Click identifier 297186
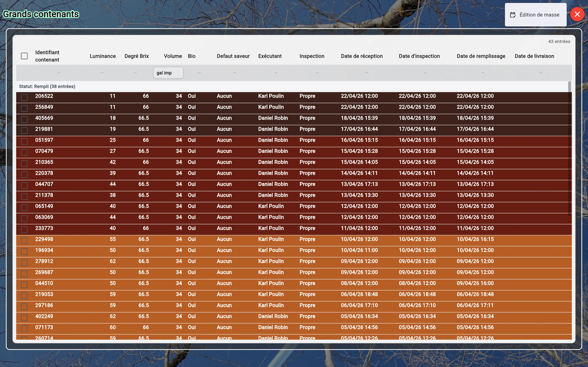 click(44, 305)
